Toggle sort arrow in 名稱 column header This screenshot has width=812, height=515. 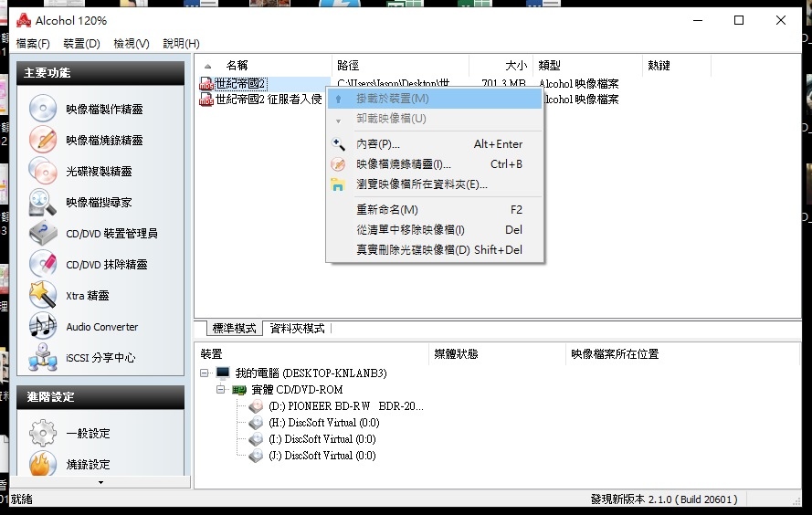coord(207,67)
